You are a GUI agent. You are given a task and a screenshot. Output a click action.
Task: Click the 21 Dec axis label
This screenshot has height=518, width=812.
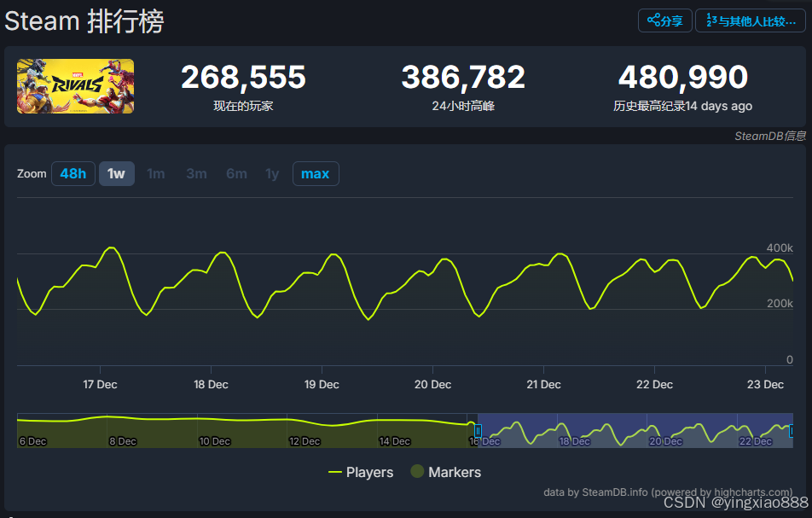pyautogui.click(x=544, y=384)
